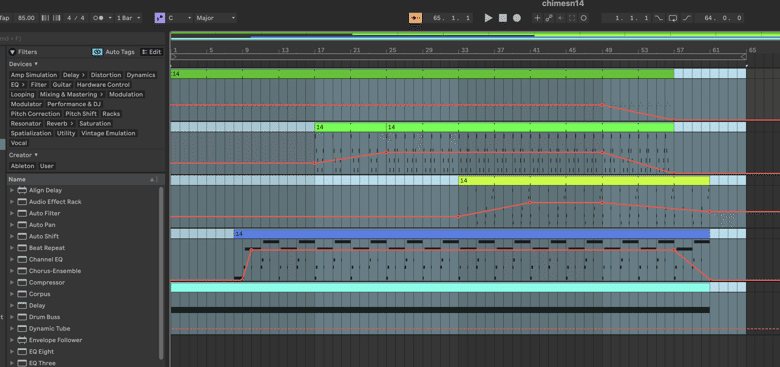Select the Amp Simulation tag filter

(x=34, y=75)
